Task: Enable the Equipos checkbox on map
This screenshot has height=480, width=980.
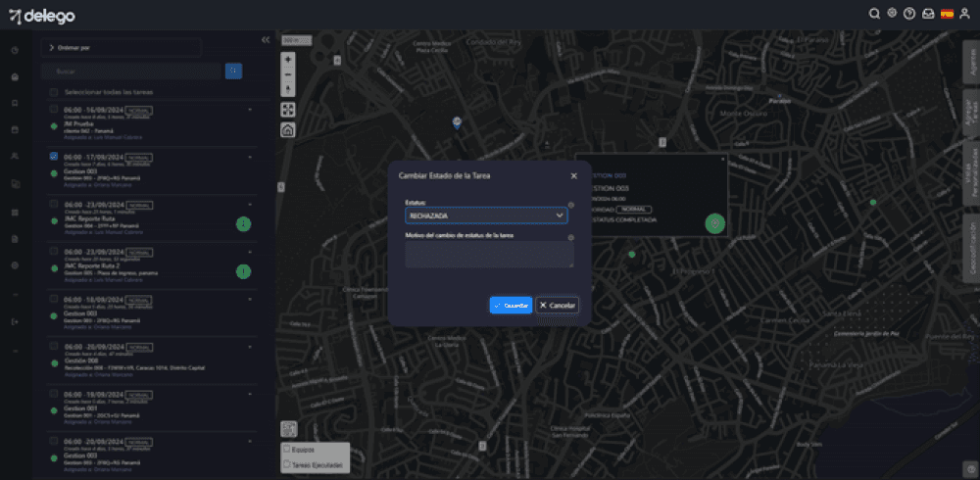Action: 286,452
